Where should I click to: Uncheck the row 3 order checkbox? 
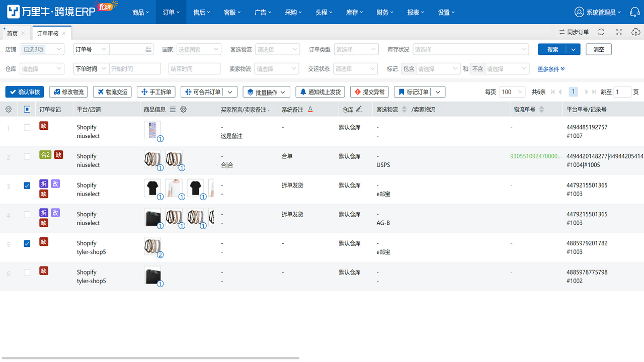(x=27, y=186)
